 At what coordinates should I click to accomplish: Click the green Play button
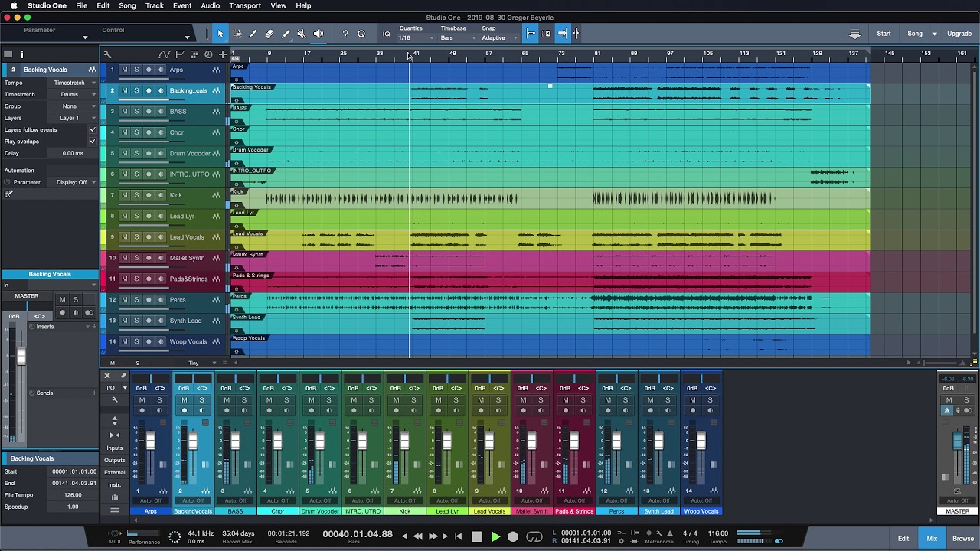(495, 537)
